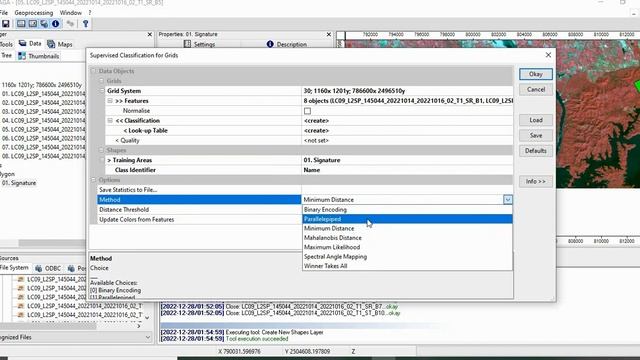Collapse the Shapes group expander

tap(102, 150)
